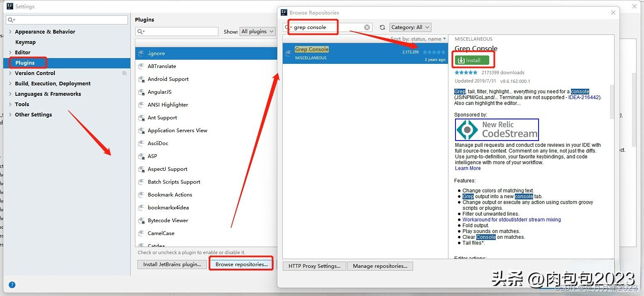Expand the Version Control node
Image resolution: width=644 pixels, height=296 pixels.
tap(10, 73)
